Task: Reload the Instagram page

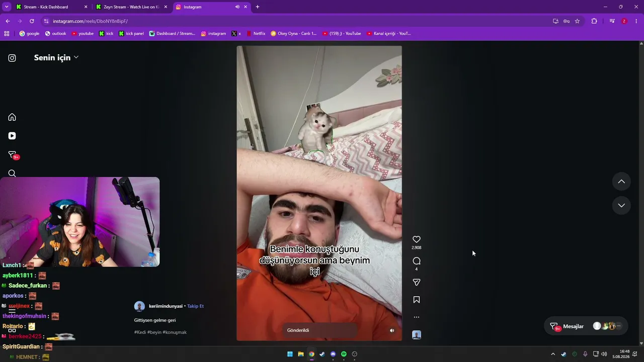Action: pos(32,21)
